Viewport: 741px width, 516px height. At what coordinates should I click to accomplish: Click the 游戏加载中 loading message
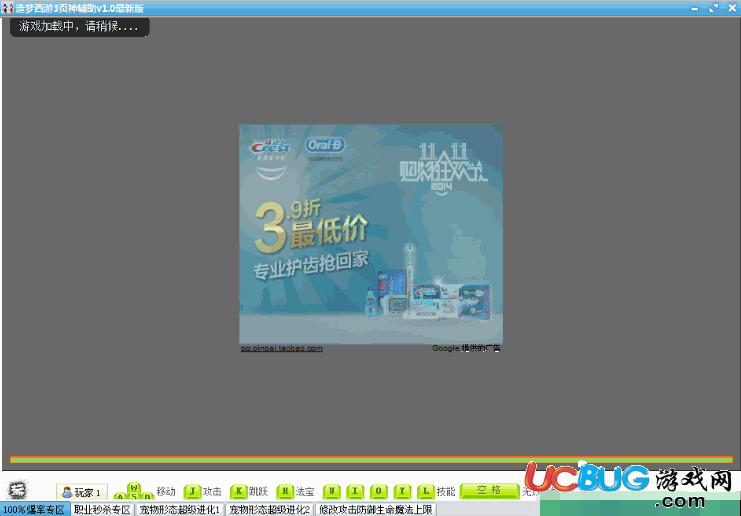click(79, 26)
